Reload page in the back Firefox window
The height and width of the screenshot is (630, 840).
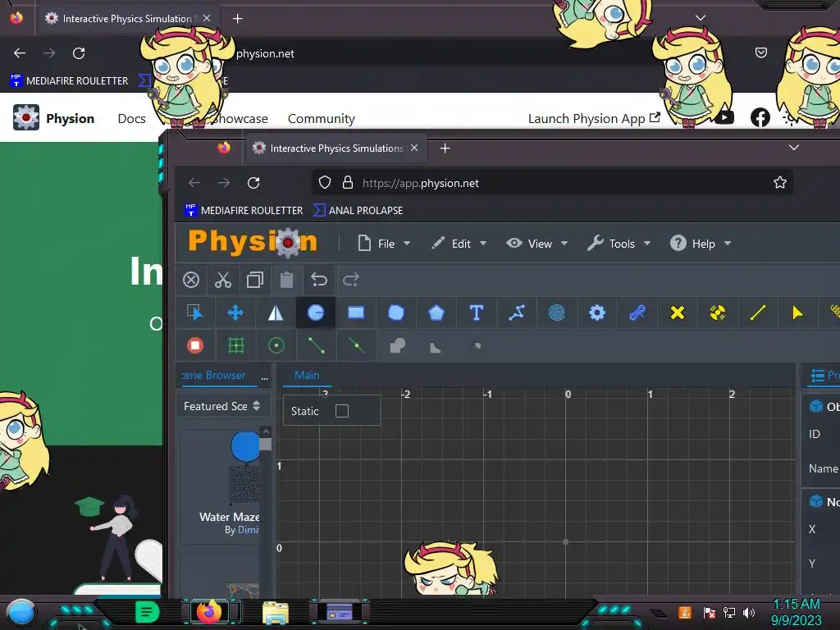tap(79, 53)
